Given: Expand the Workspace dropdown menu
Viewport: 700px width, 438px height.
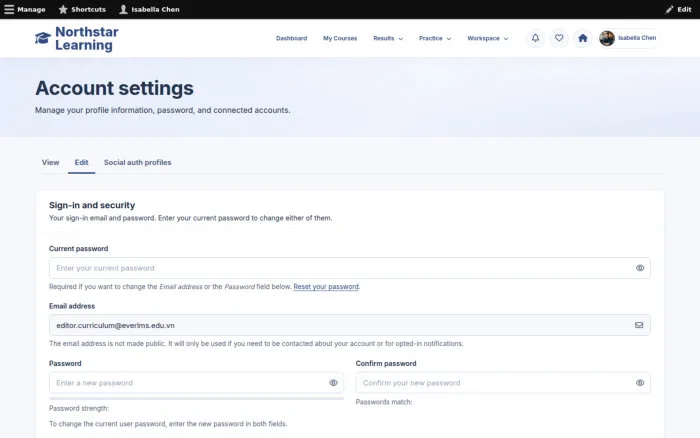Looking at the screenshot, I should pyautogui.click(x=488, y=38).
